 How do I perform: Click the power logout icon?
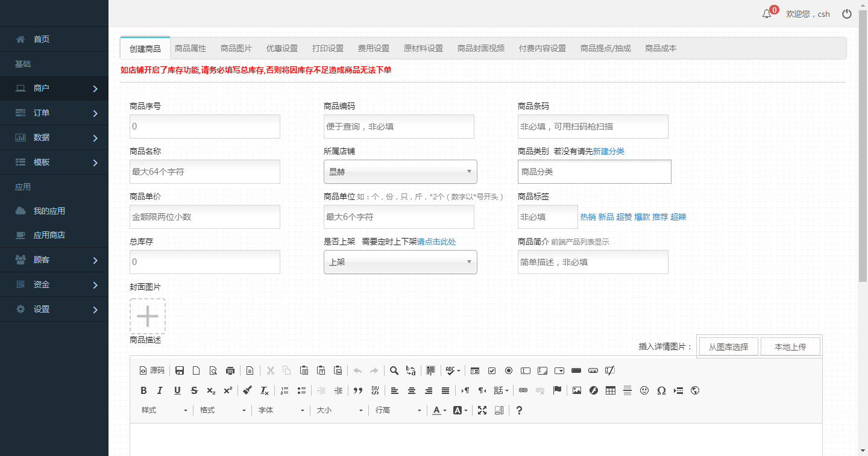(x=847, y=14)
